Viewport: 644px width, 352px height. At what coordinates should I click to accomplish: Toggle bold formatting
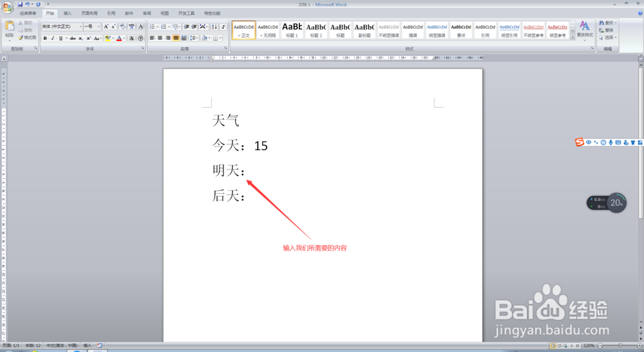pos(45,38)
